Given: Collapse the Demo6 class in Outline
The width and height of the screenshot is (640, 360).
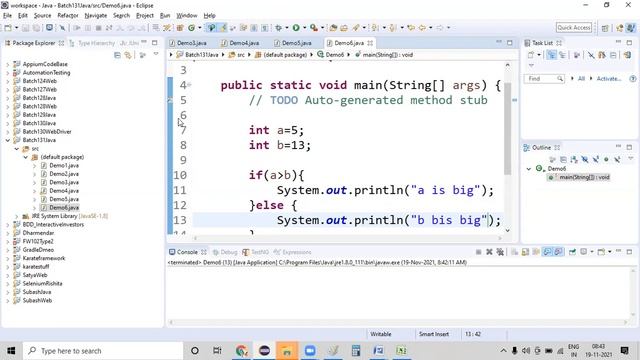Looking at the screenshot, I should 529,169.
